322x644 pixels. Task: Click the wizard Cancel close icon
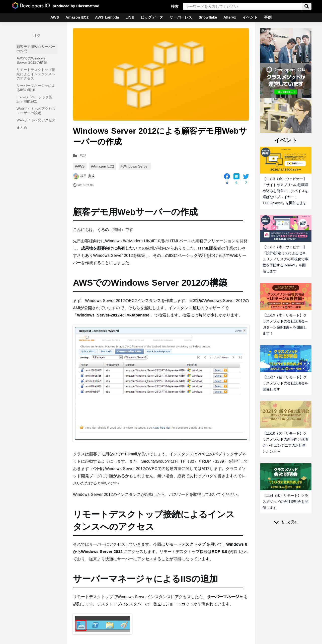(x=244, y=331)
